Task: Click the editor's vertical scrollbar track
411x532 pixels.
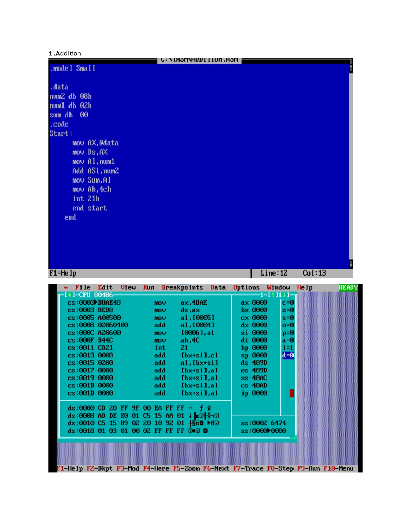Action: click(351, 164)
